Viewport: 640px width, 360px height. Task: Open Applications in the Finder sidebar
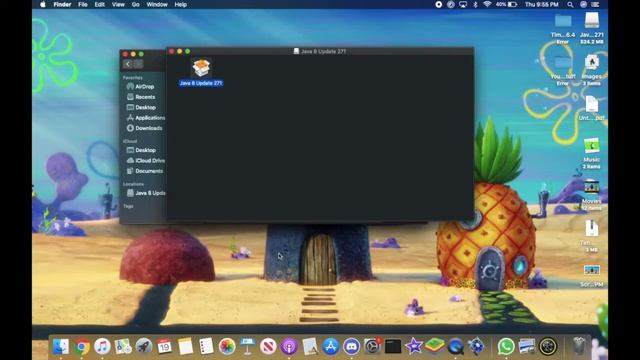pyautogui.click(x=146, y=118)
